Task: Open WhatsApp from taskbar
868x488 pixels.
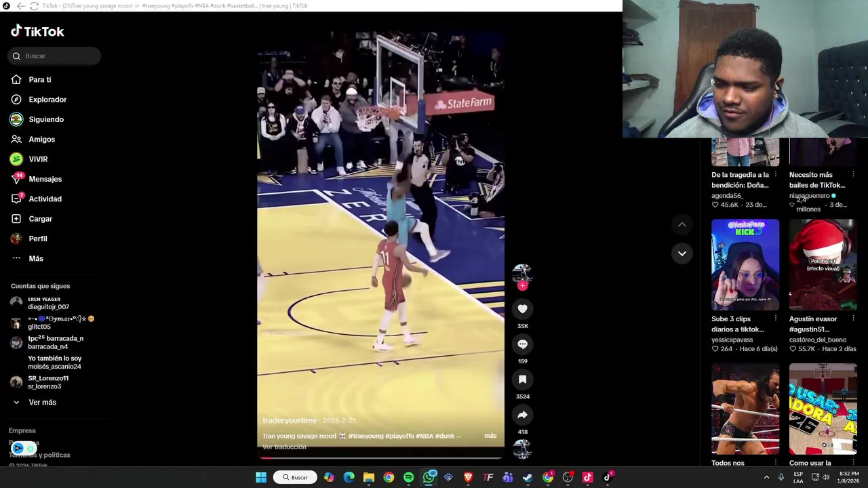Action: pyautogui.click(x=429, y=477)
